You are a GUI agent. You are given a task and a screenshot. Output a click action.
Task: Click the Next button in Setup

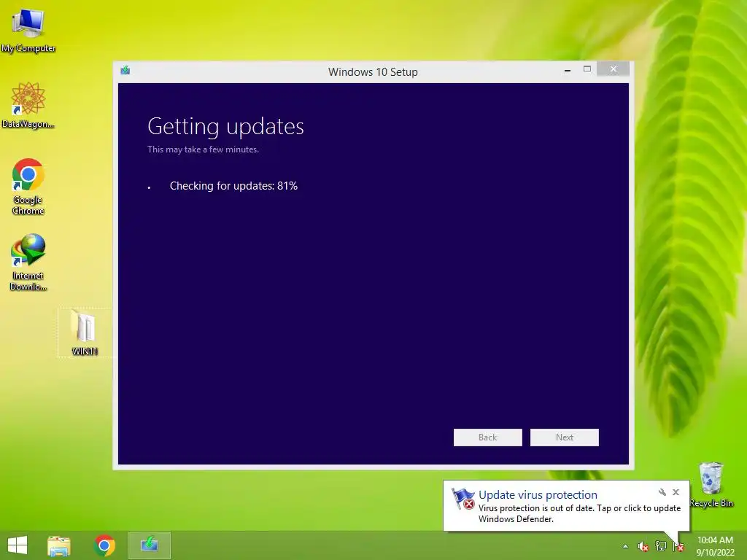[x=565, y=437]
